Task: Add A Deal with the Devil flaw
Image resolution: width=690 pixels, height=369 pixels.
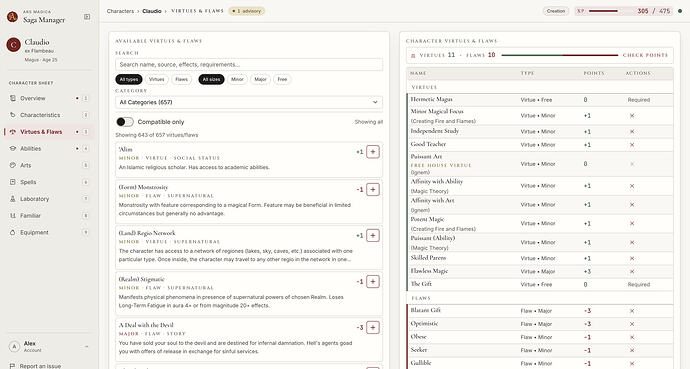Action: click(x=373, y=327)
